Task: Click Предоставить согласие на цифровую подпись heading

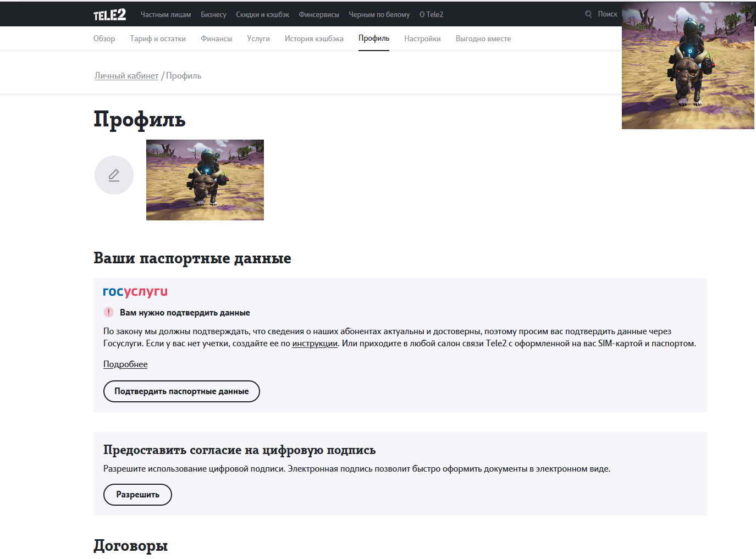Action: point(240,450)
